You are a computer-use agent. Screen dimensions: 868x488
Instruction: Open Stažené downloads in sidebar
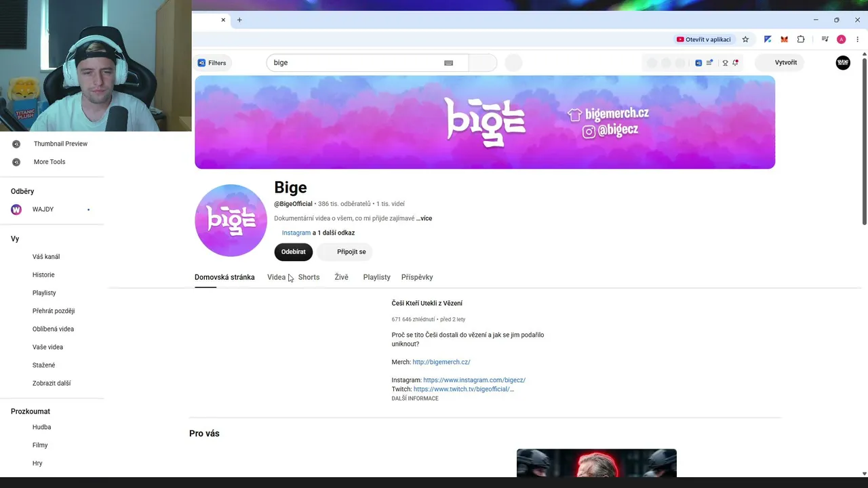coord(44,365)
